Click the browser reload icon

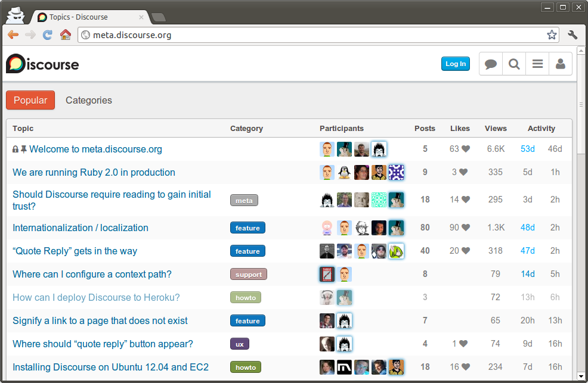(48, 35)
